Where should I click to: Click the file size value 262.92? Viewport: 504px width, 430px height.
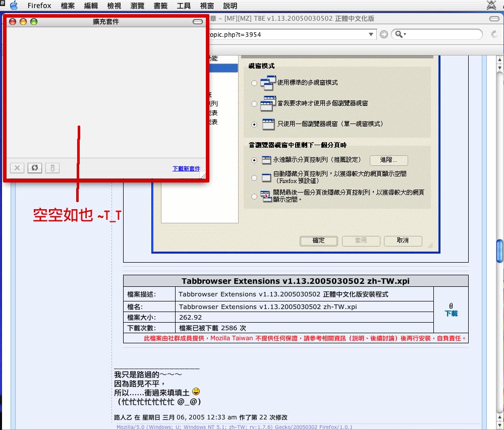190,317
